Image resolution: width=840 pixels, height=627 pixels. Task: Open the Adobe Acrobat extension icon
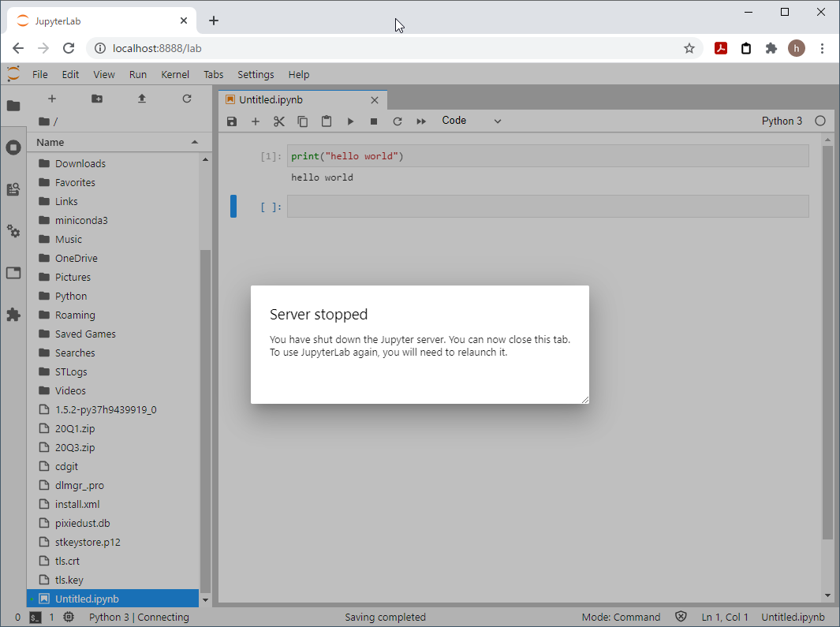coord(721,48)
